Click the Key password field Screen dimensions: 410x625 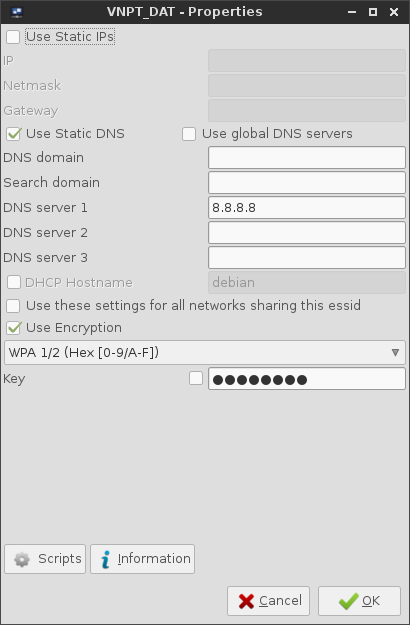(x=307, y=379)
